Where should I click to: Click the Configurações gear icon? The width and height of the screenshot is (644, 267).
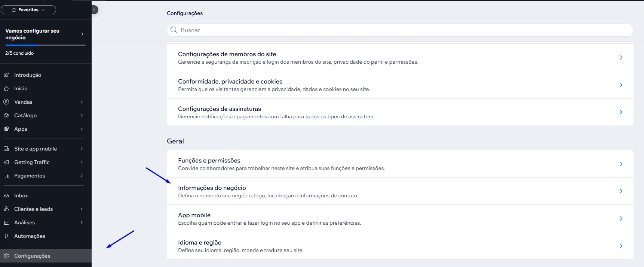coord(6,256)
